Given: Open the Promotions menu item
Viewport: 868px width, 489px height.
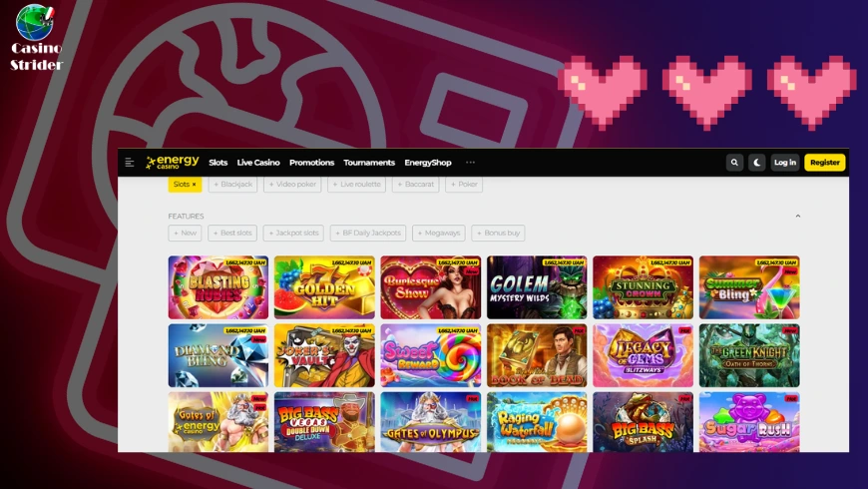Looking at the screenshot, I should pyautogui.click(x=311, y=163).
